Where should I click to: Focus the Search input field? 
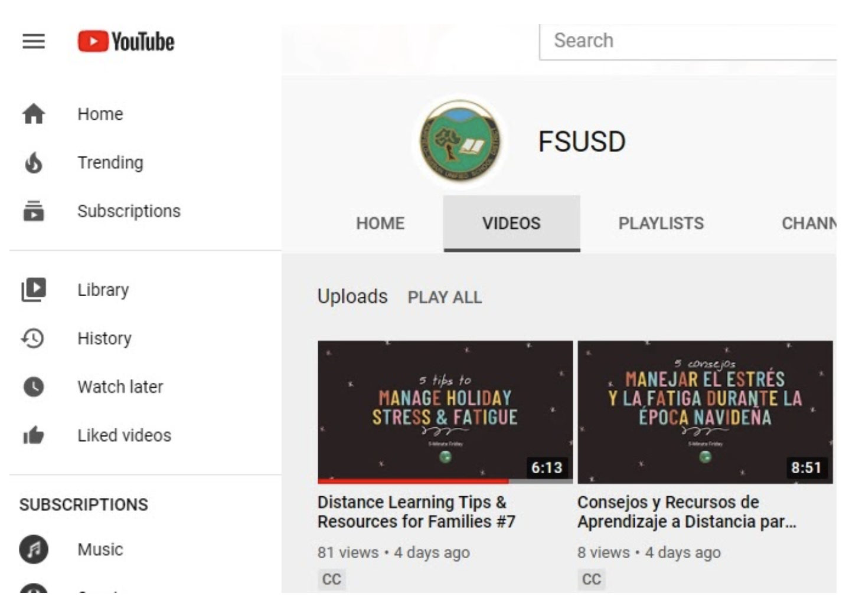tap(688, 41)
